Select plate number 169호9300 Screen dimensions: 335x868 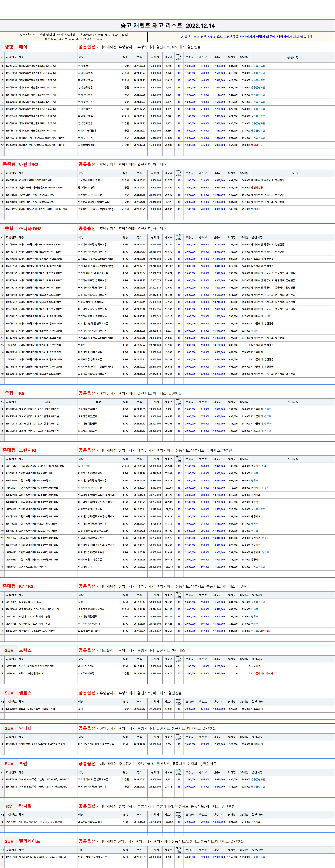11,857
